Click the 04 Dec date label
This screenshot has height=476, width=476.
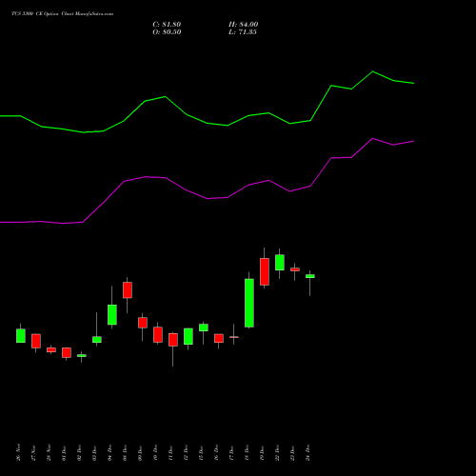[x=109, y=452]
